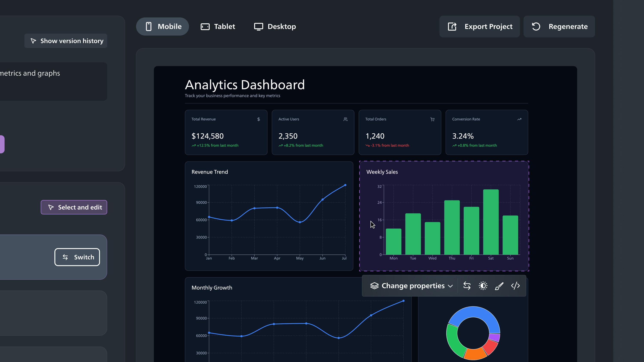
Task: Click the swap icon in floating toolbar
Action: (x=467, y=286)
